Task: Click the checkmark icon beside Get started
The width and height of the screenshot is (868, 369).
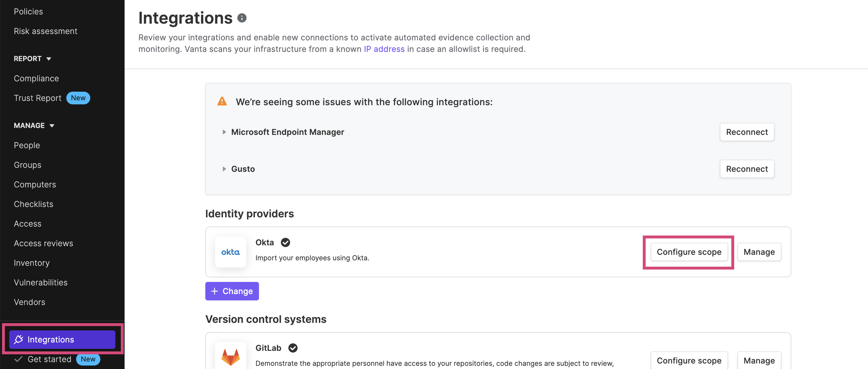Action: point(18,359)
